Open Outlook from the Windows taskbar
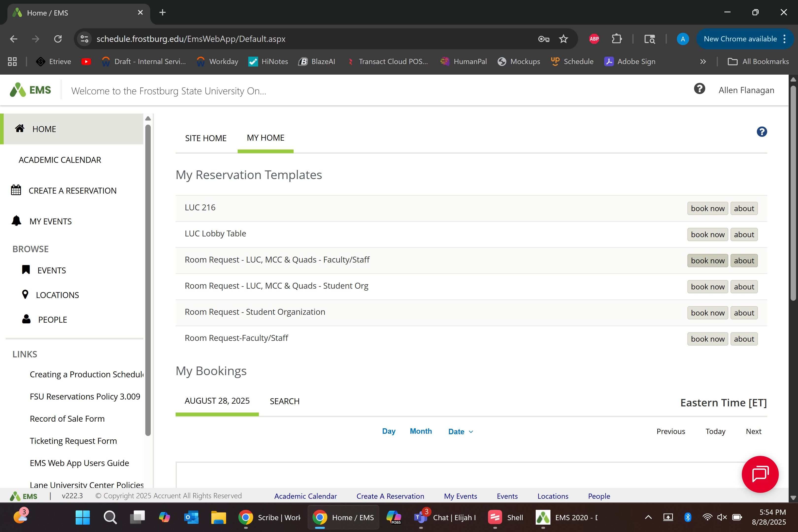This screenshot has width=798, height=532. point(191,517)
